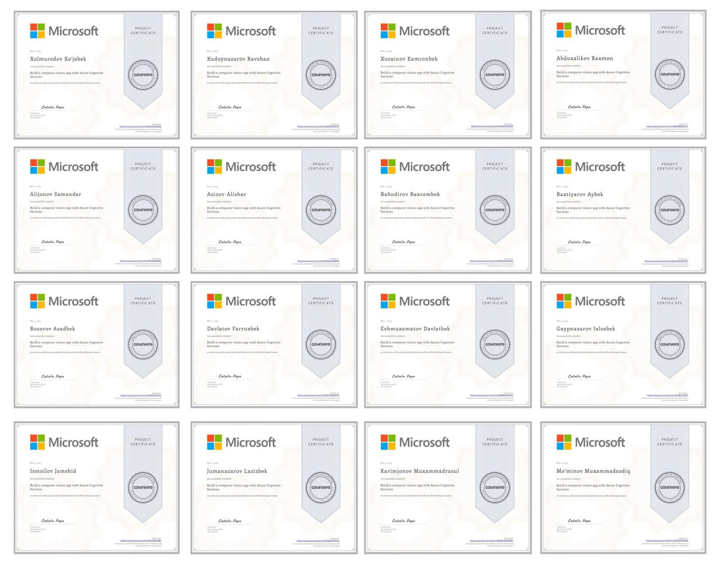Click Microsoft logo on Xusainov Kamronbek certificate

pos(415,31)
